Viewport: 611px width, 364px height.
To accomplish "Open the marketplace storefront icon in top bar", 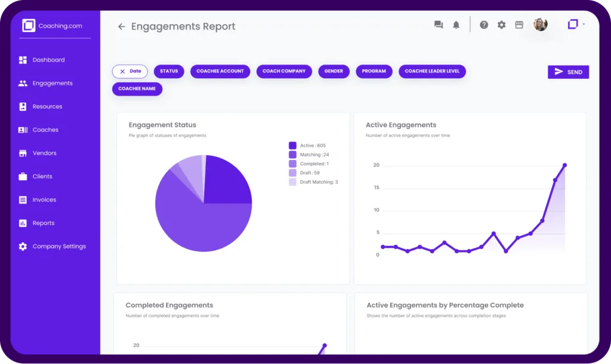I will 519,24.
